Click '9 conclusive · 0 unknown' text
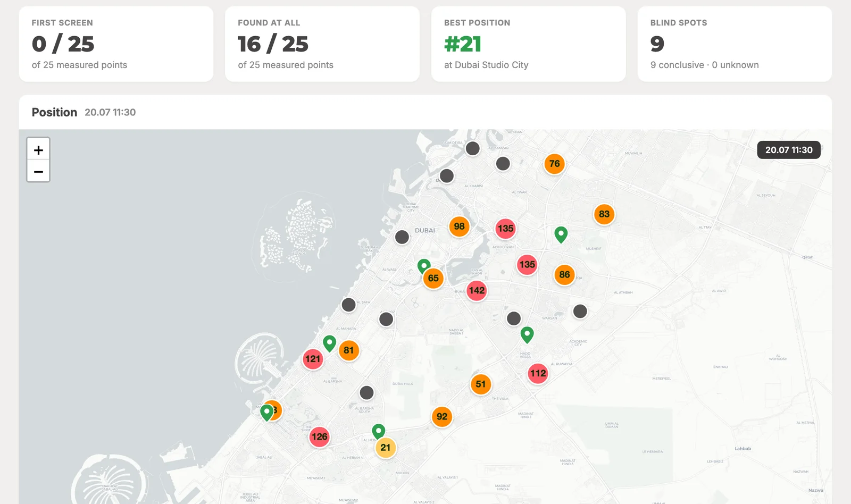The height and width of the screenshot is (504, 851). (x=705, y=65)
